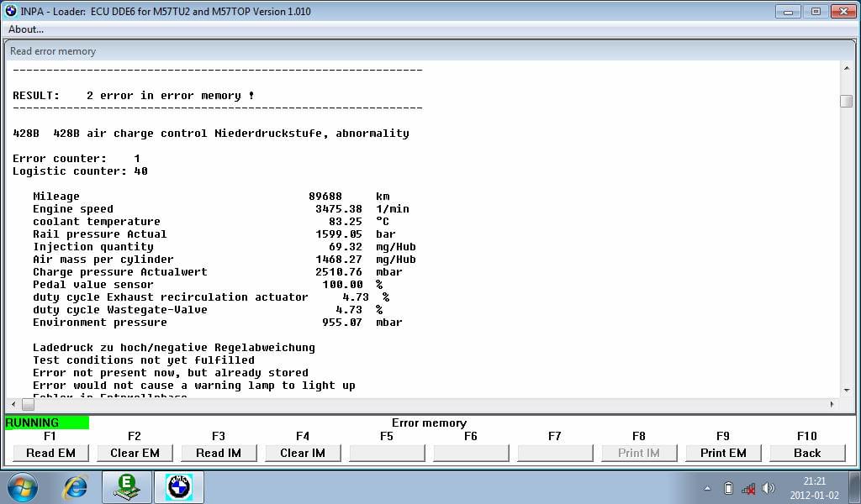Click the empty F5 button
The height and width of the screenshot is (504, 861).
click(x=387, y=453)
